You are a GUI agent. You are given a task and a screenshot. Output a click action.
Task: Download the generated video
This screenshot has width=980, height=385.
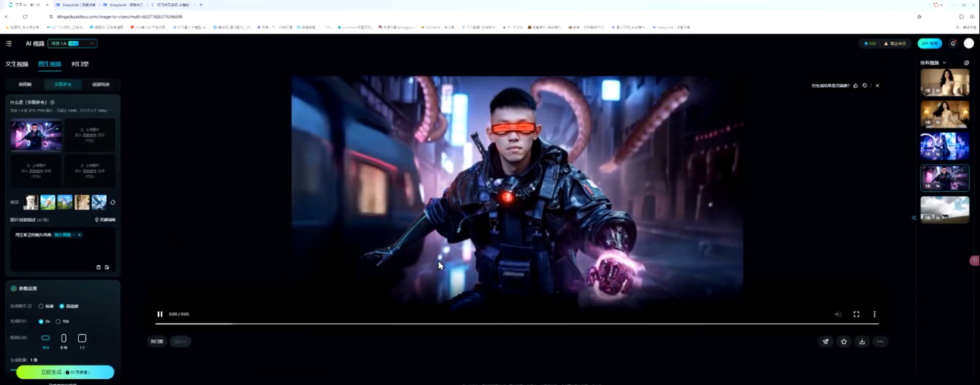pyautogui.click(x=862, y=342)
